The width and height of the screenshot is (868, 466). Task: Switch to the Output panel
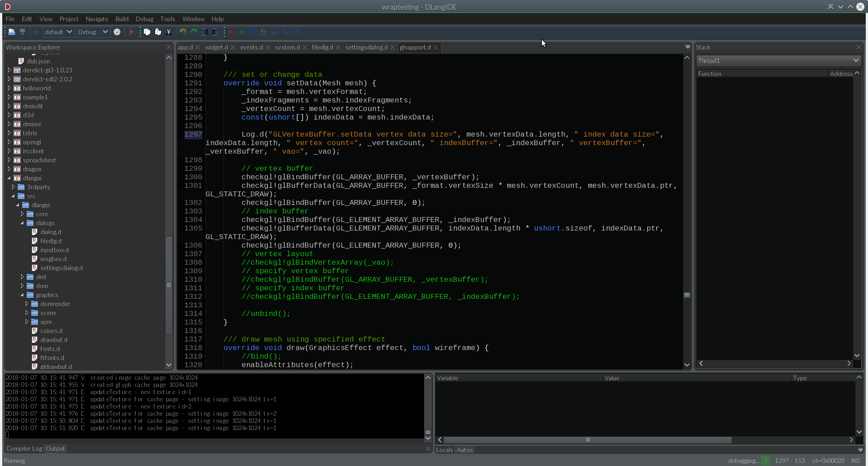55,448
